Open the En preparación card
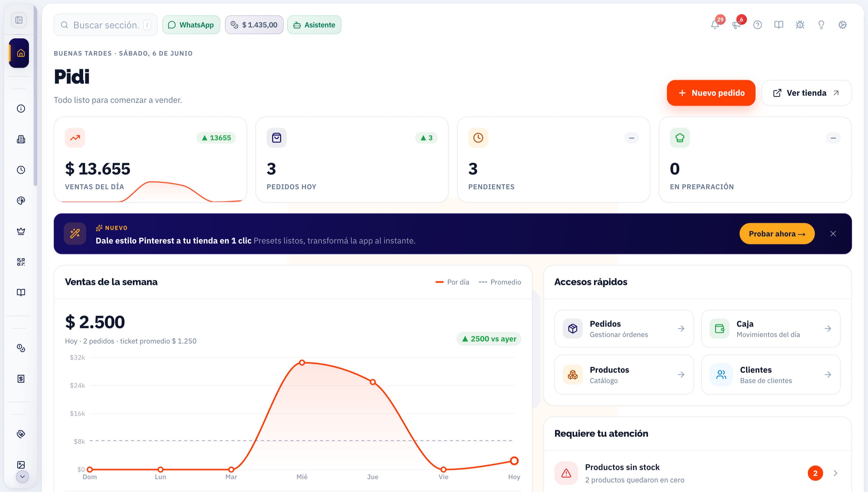The height and width of the screenshot is (492, 868). tap(755, 160)
